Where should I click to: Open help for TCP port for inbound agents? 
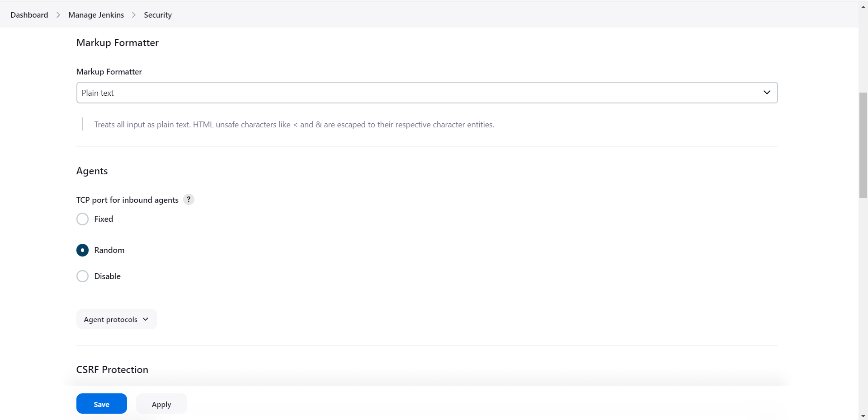pos(189,200)
